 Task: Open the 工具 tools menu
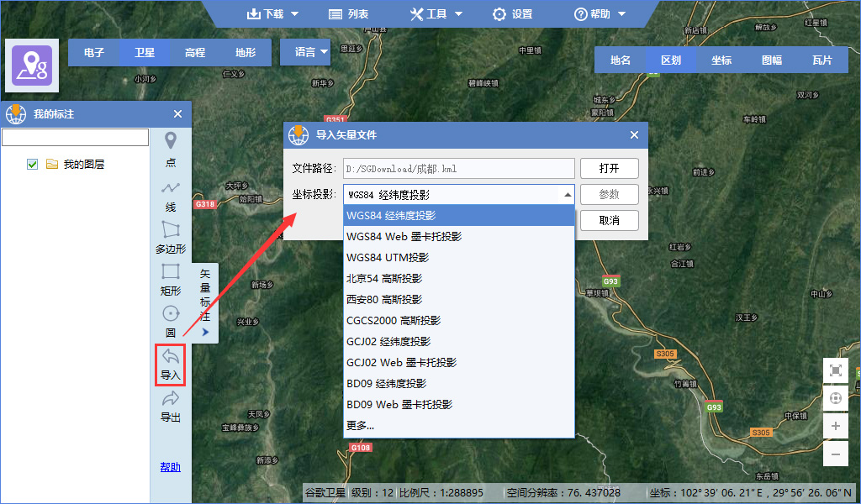(x=436, y=14)
